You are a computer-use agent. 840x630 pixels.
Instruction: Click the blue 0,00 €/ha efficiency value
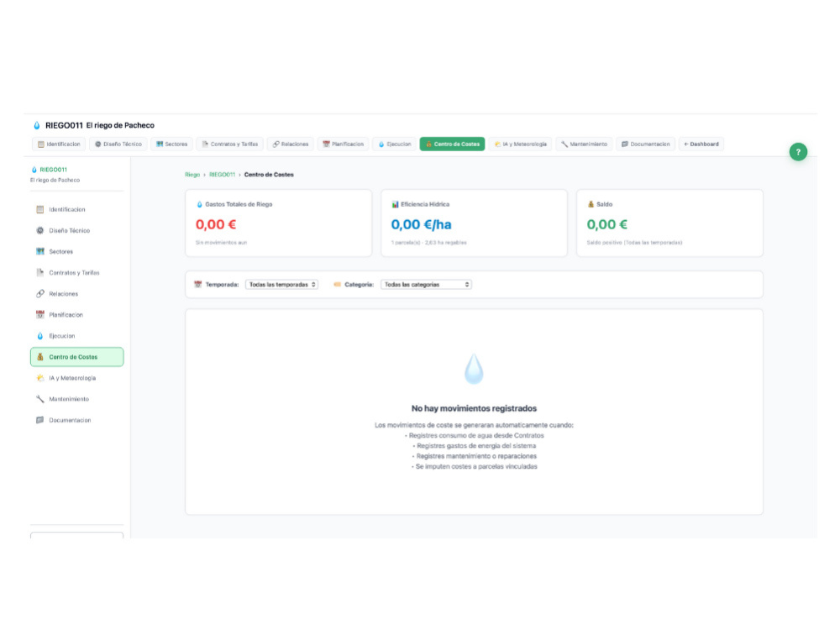(x=421, y=224)
